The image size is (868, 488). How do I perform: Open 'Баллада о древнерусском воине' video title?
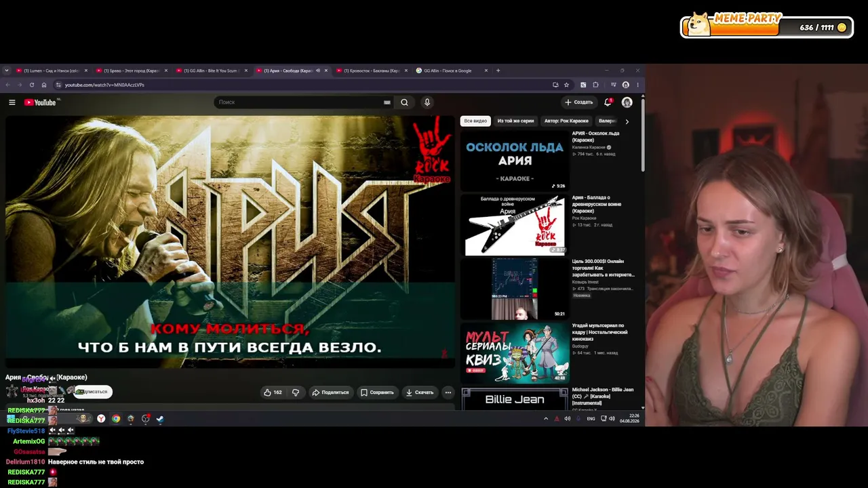pyautogui.click(x=596, y=204)
